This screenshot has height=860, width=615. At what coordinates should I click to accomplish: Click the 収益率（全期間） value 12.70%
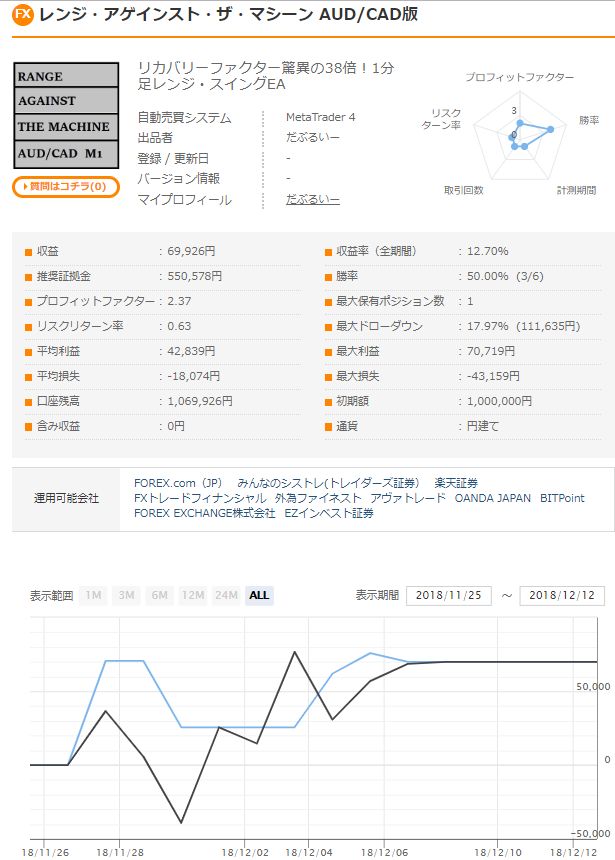tap(488, 251)
